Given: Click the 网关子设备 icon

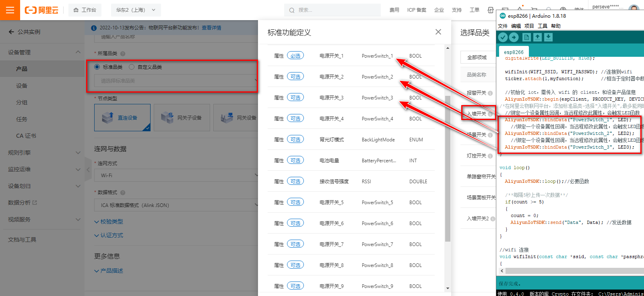Looking at the screenshot, I should 167,118.
